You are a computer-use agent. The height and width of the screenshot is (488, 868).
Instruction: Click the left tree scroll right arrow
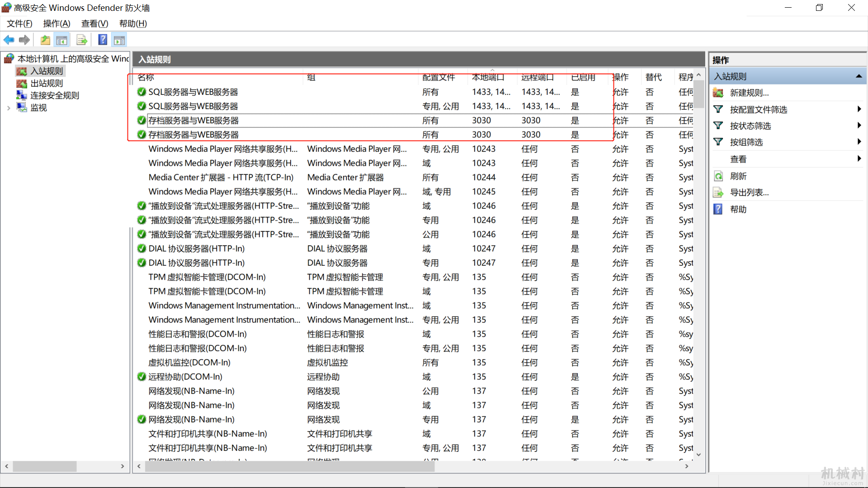tap(123, 466)
